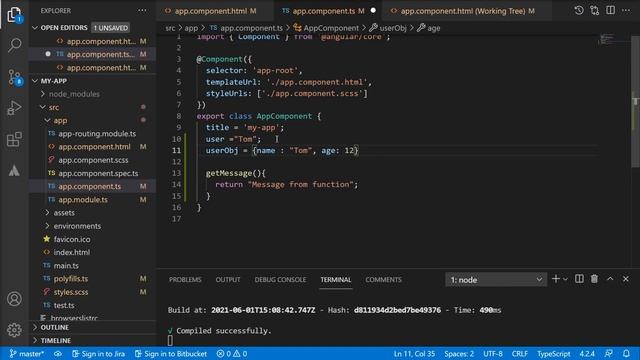This screenshot has height=360, width=640.
Task: Switch to app.component.html editor tab
Action: [215, 11]
